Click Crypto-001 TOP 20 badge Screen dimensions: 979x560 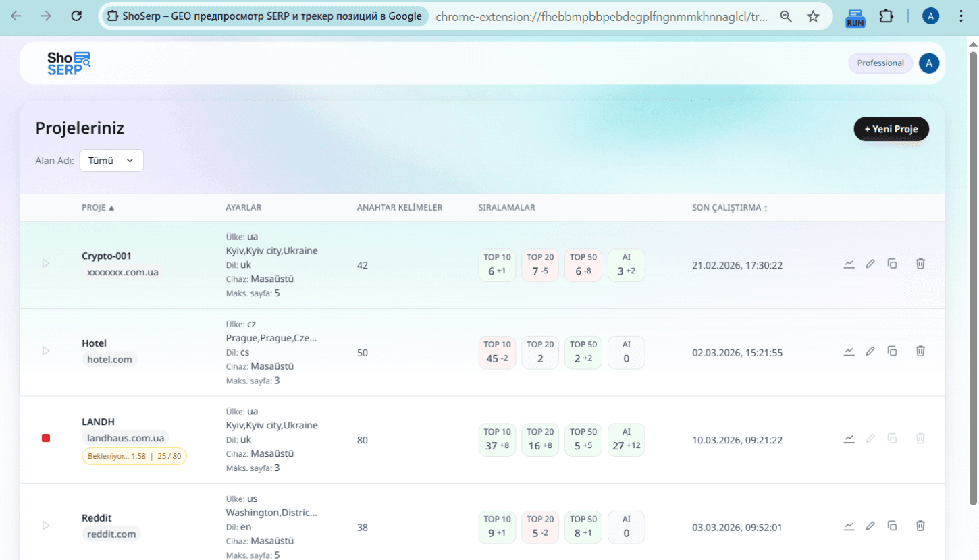[x=540, y=265]
